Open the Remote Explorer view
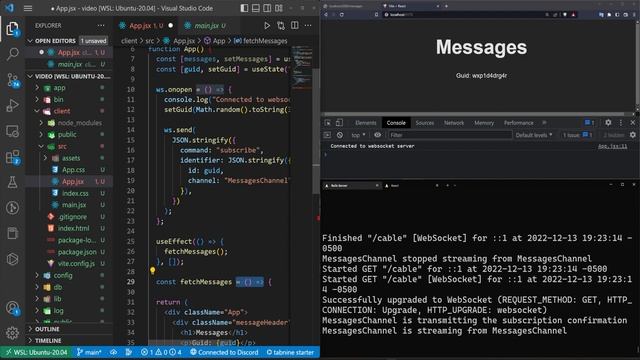This screenshot has width=640, height=360. pyautogui.click(x=12, y=131)
